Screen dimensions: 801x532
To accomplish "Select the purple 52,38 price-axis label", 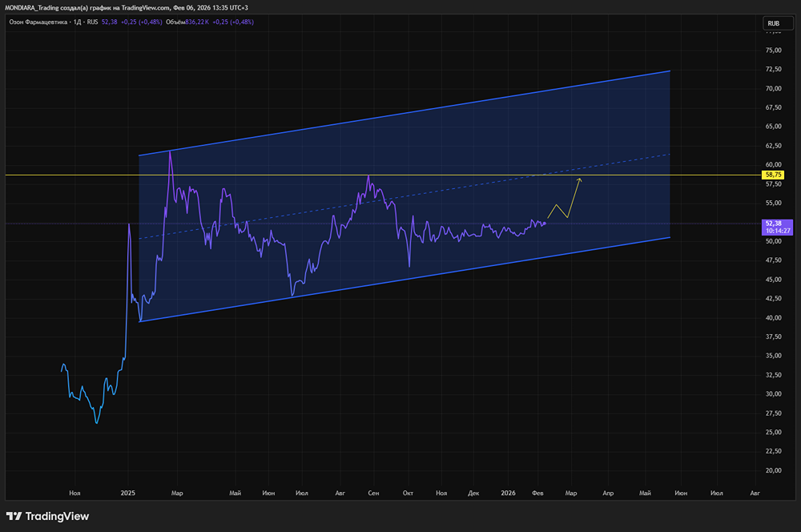I will click(774, 224).
